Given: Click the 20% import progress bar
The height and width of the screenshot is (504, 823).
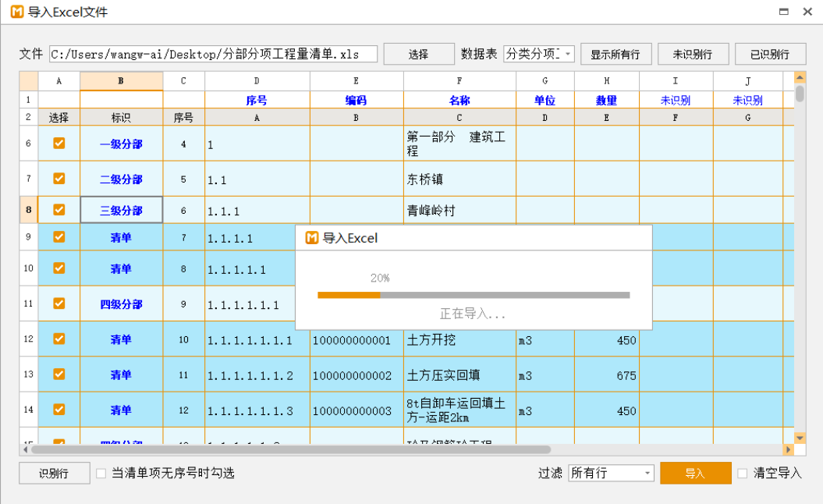Looking at the screenshot, I should pyautogui.click(x=474, y=295).
